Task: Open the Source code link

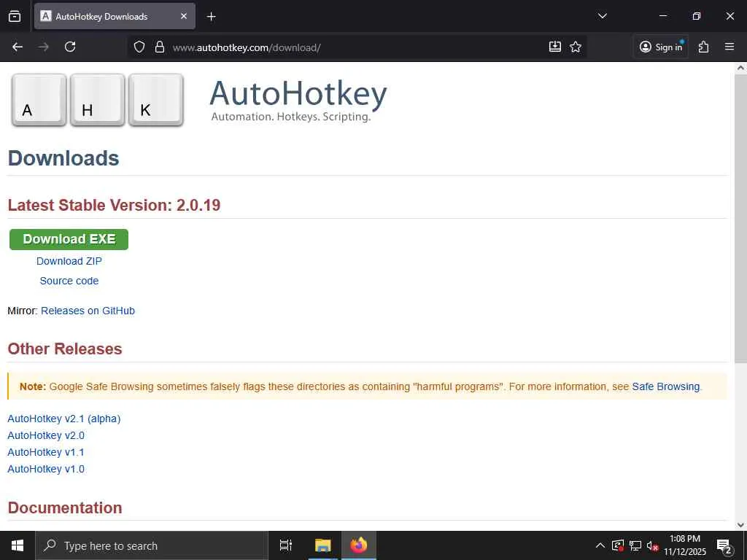Action: [69, 281]
